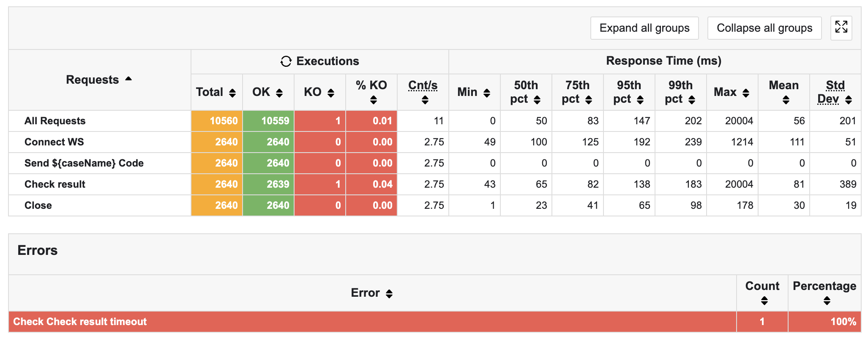Select the All Requests row

point(55,121)
